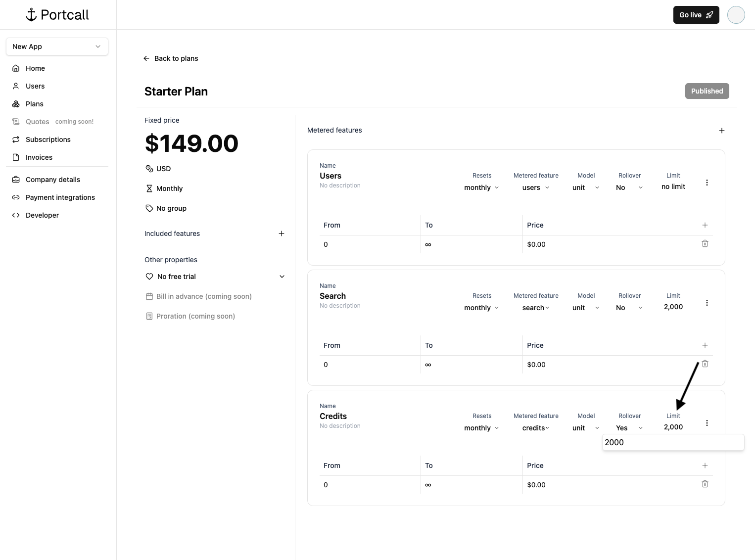This screenshot has height=560, width=755.
Task: Open the Credits Rollover Yes dropdown
Action: tap(629, 428)
